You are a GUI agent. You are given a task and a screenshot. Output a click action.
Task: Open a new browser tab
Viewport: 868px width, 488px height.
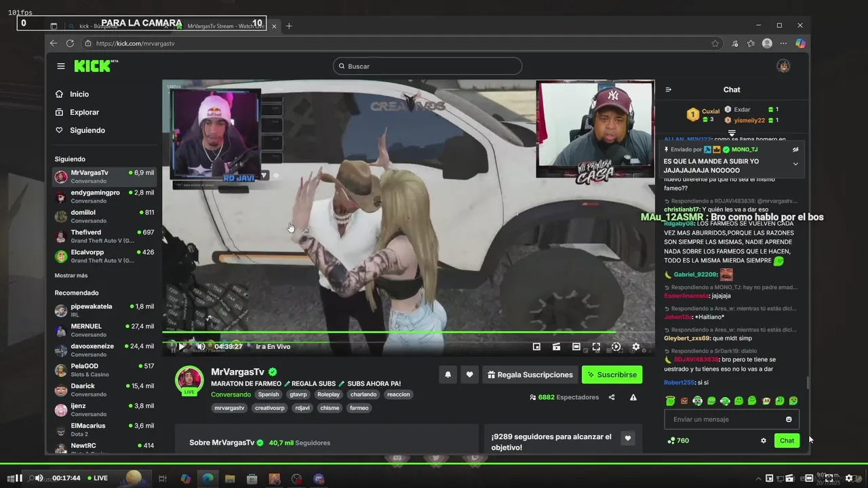click(289, 26)
